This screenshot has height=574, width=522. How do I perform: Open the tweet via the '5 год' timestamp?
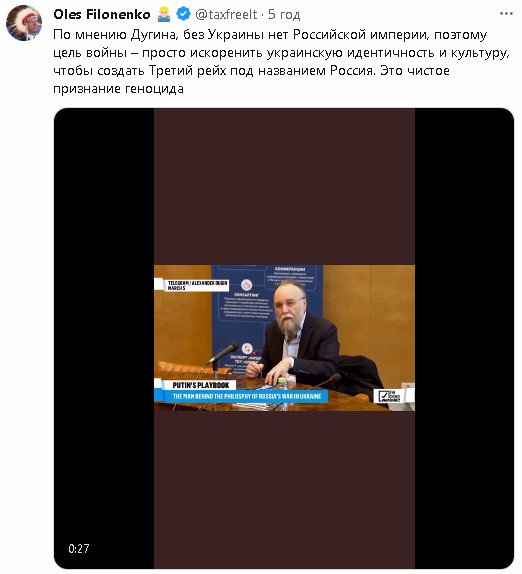pos(284,14)
